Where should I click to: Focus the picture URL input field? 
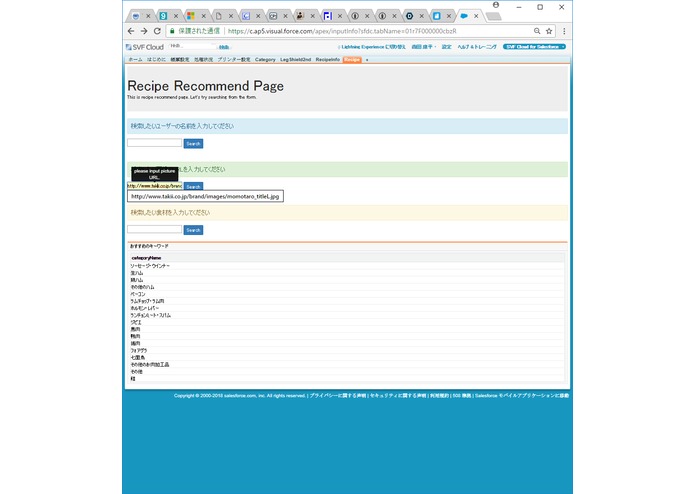pyautogui.click(x=154, y=186)
